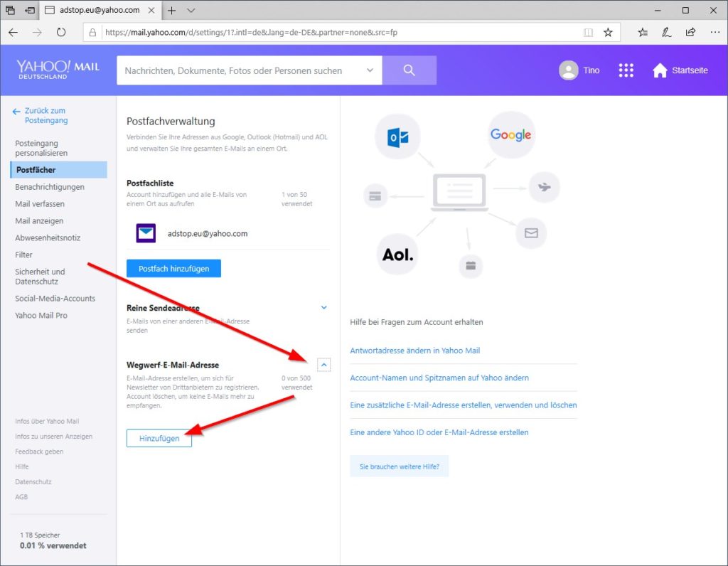This screenshot has width=728, height=566.
Task: Open Sicherheit und Datenschutz settings
Action: (40, 277)
